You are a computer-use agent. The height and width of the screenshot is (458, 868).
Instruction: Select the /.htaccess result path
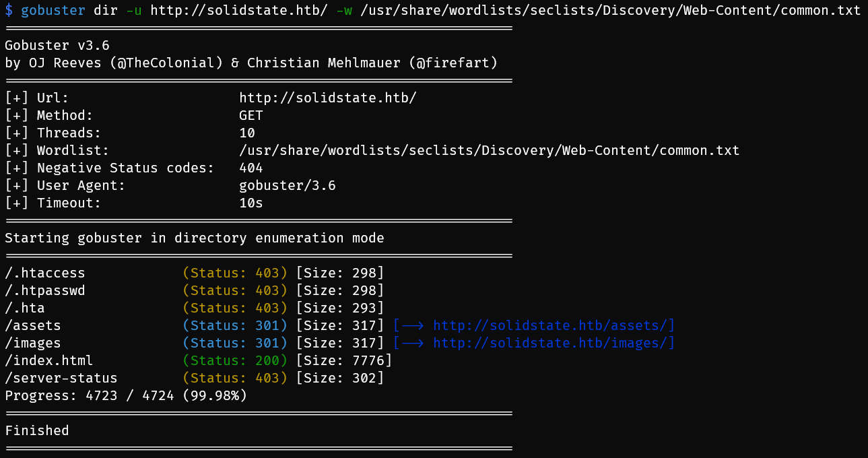pyautogui.click(x=45, y=273)
